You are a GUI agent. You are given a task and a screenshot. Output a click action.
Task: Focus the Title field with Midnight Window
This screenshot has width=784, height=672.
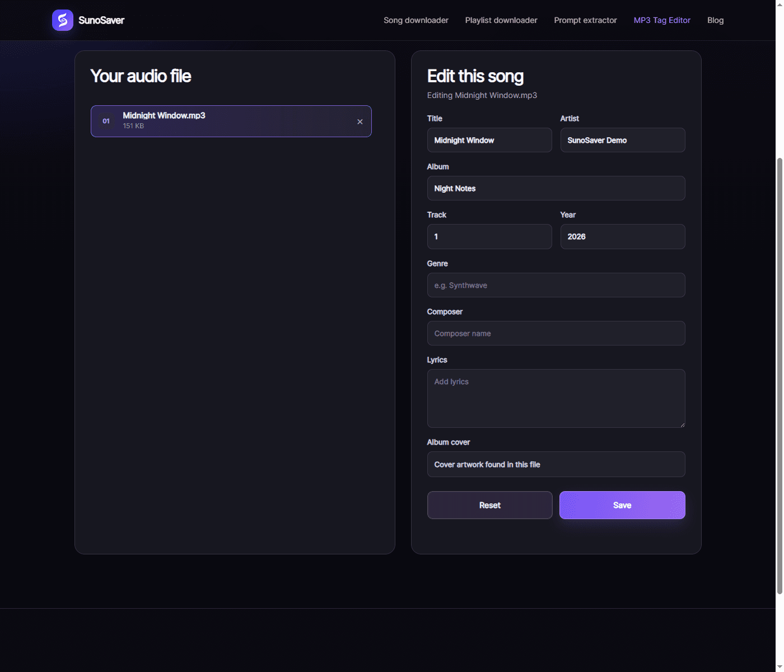(x=489, y=140)
